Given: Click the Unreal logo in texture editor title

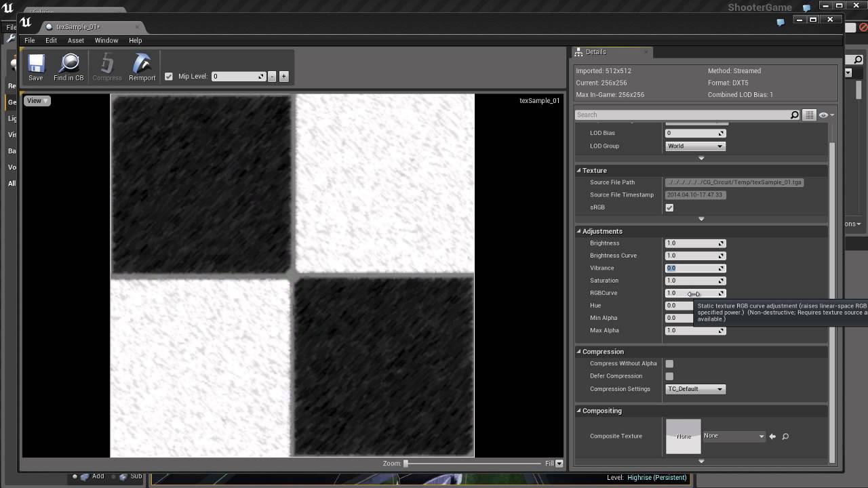Looking at the screenshot, I should [26, 22].
